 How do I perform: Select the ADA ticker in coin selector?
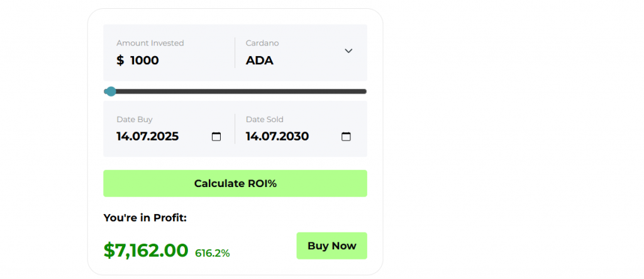pyautogui.click(x=260, y=60)
